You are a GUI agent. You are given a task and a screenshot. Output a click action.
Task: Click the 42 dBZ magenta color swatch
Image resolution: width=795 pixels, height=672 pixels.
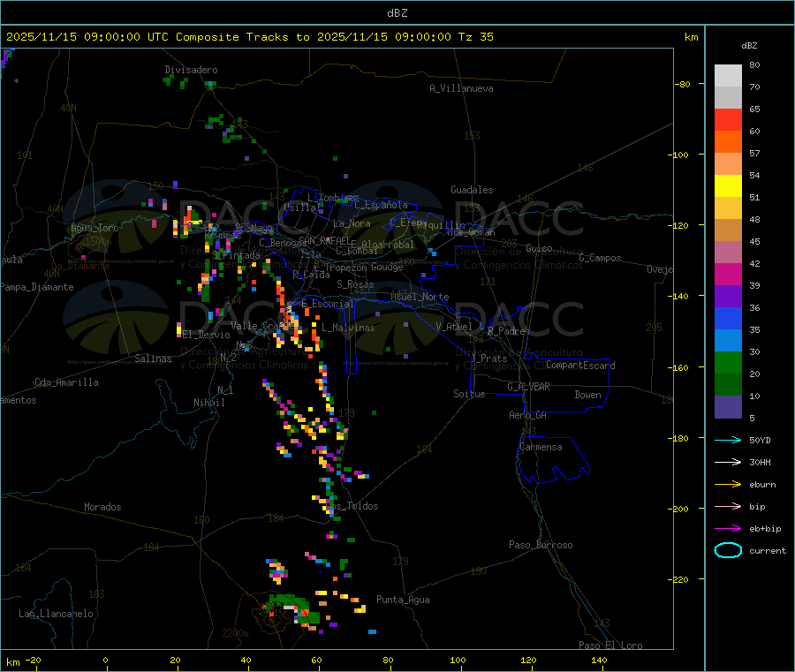tap(728, 274)
